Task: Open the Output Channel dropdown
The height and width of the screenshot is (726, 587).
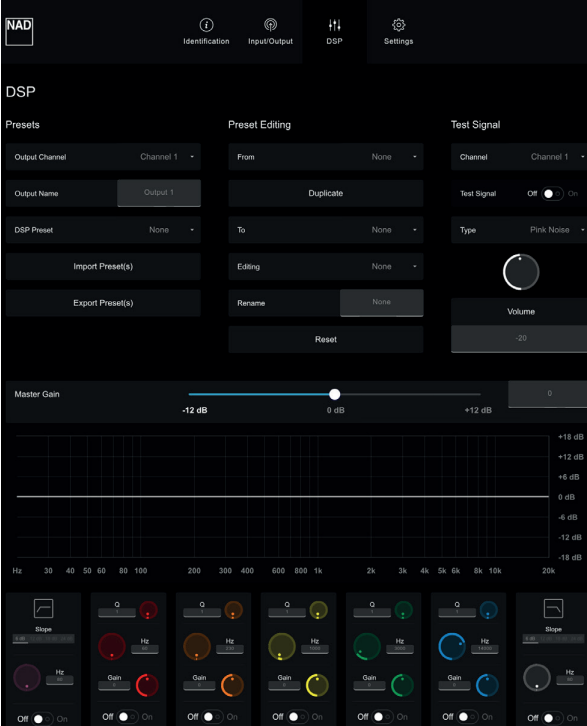Action: [x=103, y=157]
